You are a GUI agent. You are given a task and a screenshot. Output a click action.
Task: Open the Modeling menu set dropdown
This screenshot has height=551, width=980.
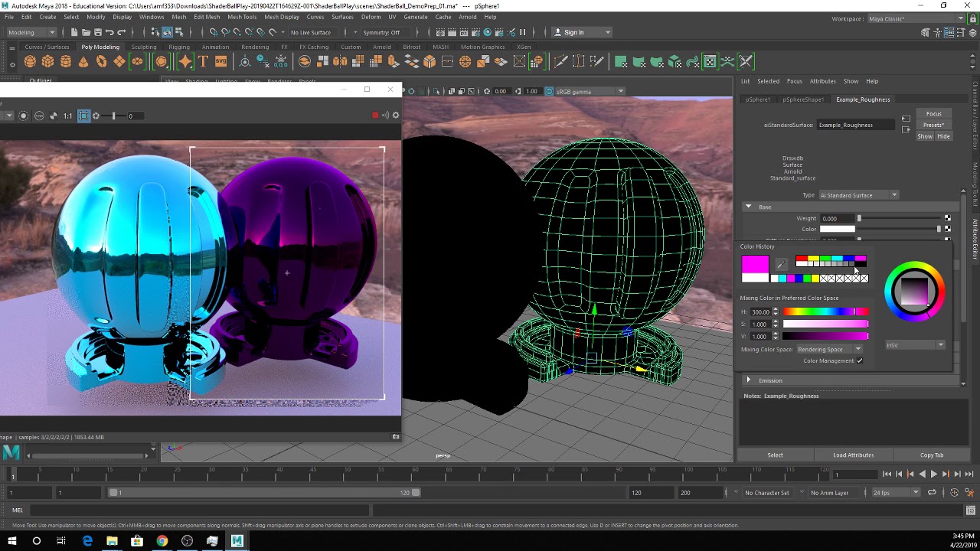click(x=31, y=32)
